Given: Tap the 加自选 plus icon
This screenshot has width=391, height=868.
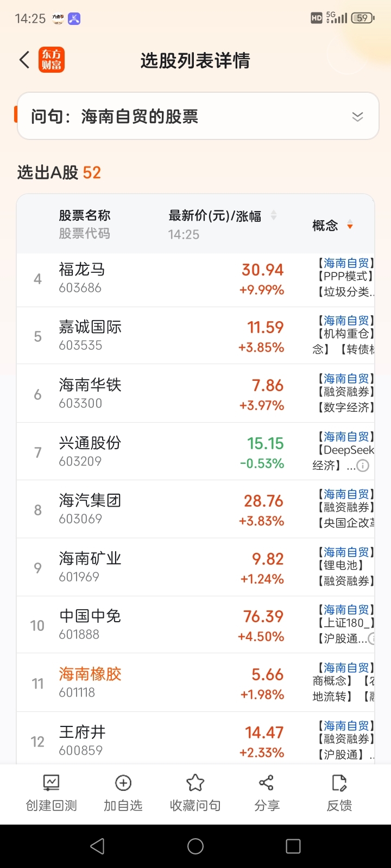Looking at the screenshot, I should (x=123, y=783).
